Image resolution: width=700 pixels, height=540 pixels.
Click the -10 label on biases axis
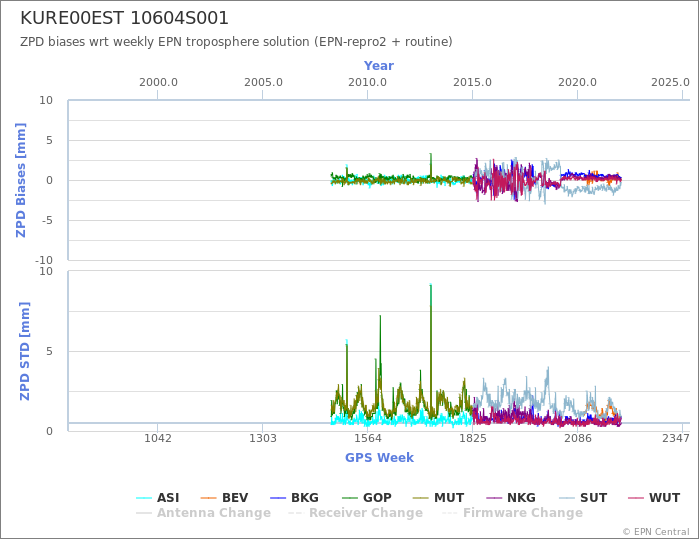point(44,260)
